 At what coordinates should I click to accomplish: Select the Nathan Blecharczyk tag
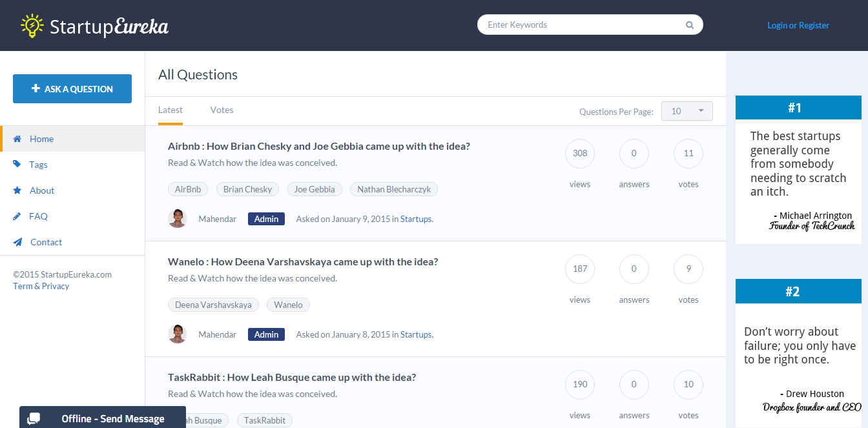[394, 189]
